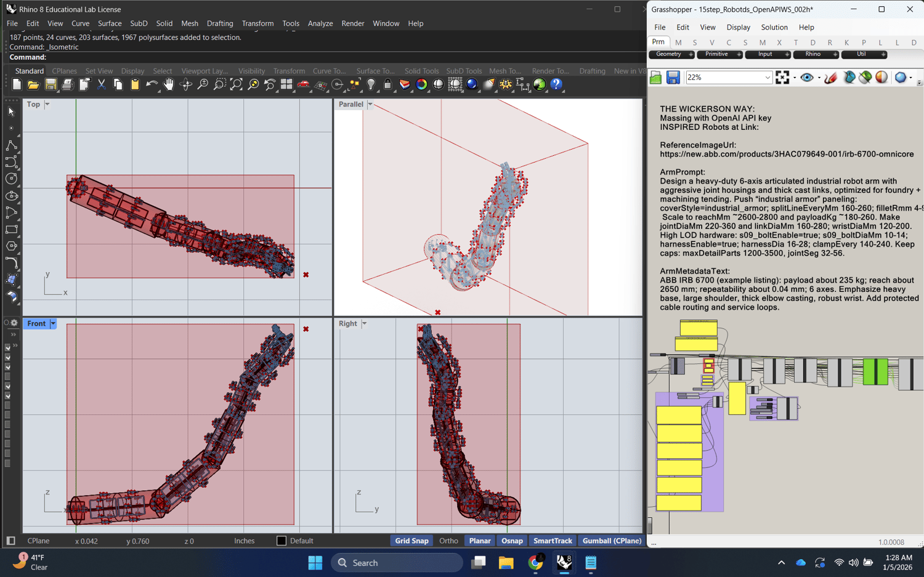Screen dimensions: 924x577
Task: Enable Ortho mode in status bar
Action: [x=448, y=541]
